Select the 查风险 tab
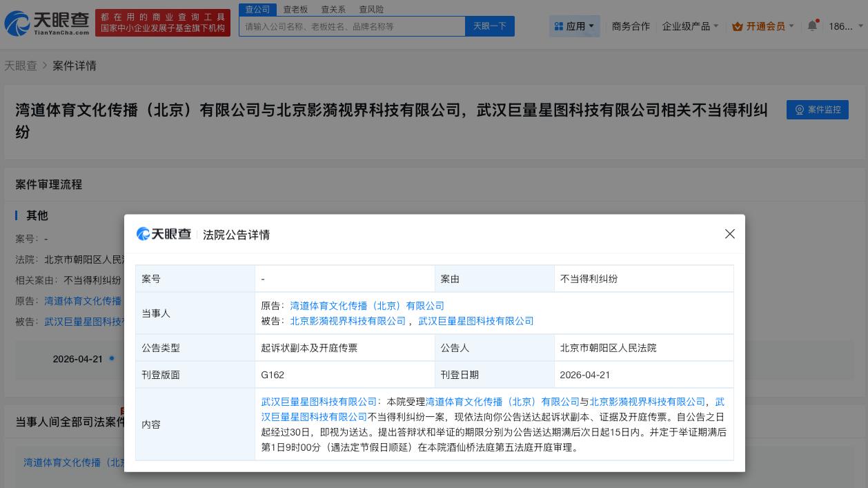Screen dimensions: 868x488 click(x=371, y=9)
